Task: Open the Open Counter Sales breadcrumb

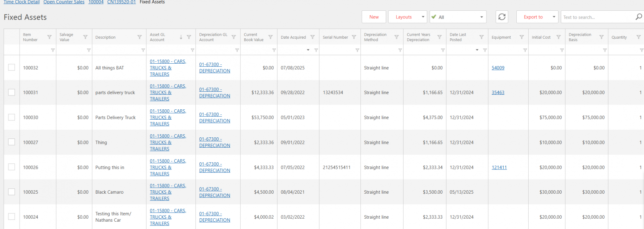Action: click(64, 2)
